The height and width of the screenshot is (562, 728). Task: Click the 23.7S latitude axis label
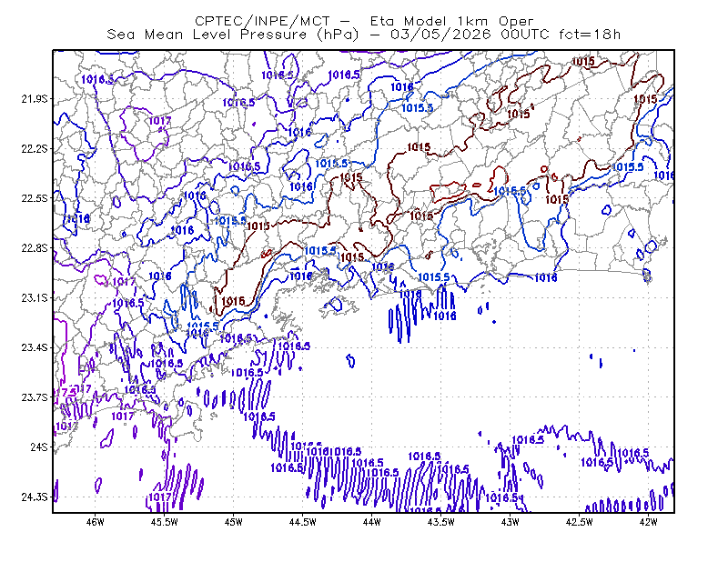point(35,397)
